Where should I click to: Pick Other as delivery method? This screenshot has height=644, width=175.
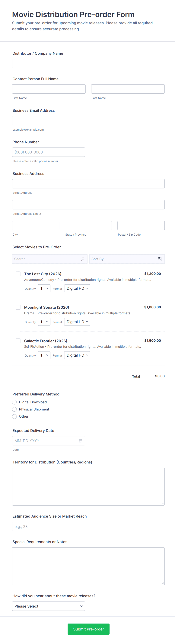click(x=14, y=416)
